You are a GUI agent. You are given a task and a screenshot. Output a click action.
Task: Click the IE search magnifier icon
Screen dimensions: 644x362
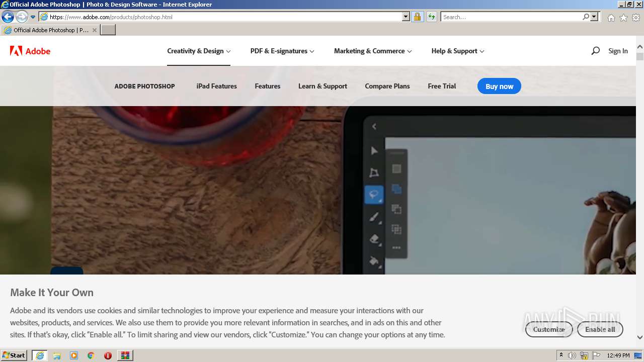tap(586, 17)
